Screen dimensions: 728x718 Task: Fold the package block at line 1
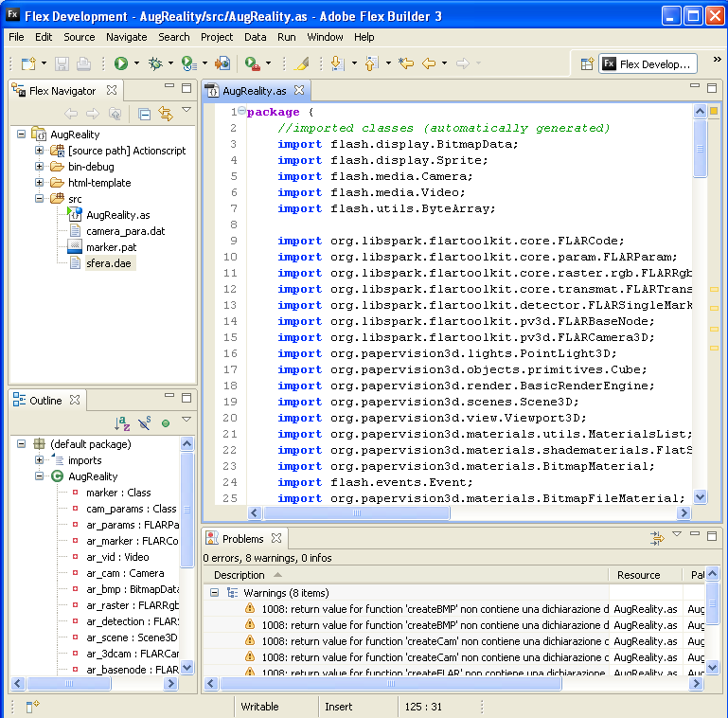[x=241, y=111]
